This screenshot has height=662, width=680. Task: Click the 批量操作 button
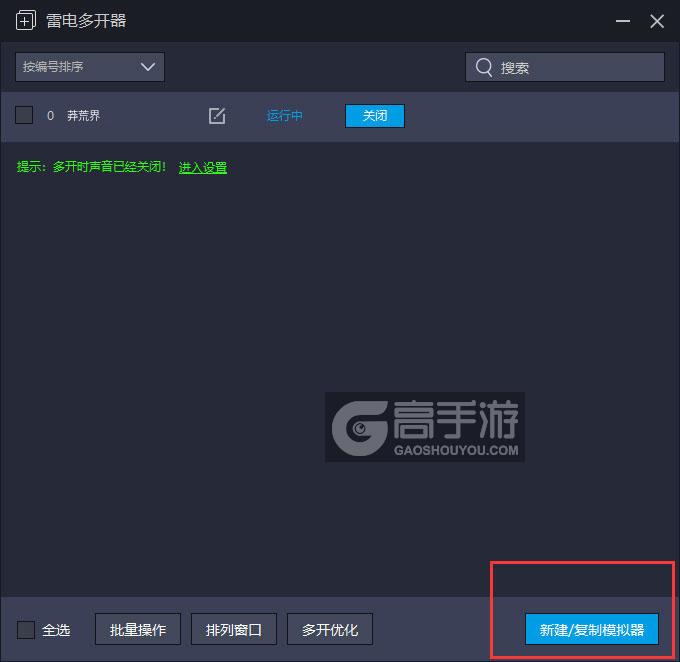[138, 629]
